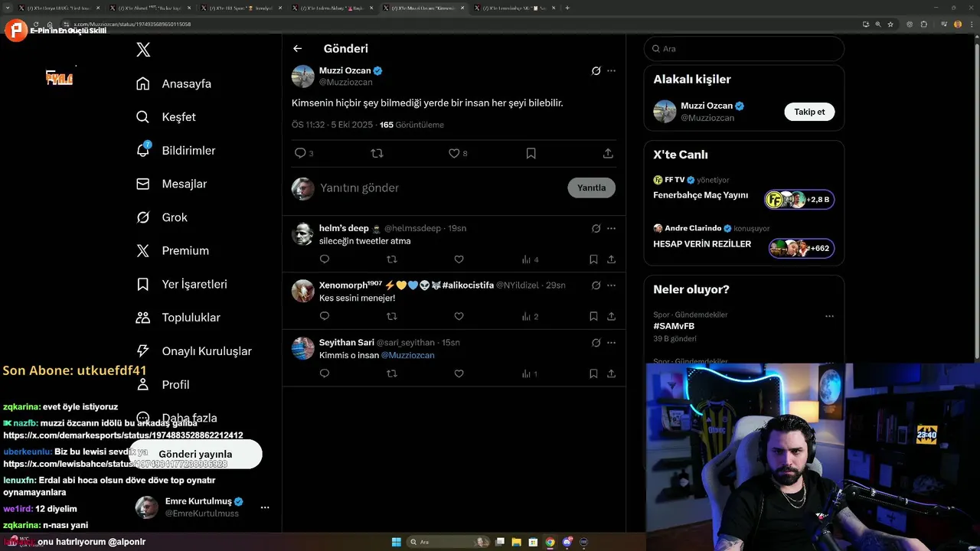
Task: Open the Keşfet explore page
Action: [166, 117]
